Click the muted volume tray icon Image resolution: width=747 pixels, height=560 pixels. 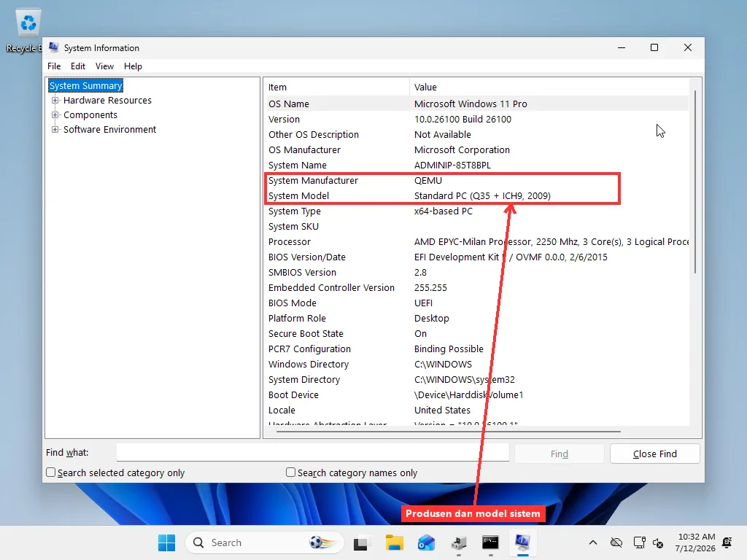pos(658,542)
